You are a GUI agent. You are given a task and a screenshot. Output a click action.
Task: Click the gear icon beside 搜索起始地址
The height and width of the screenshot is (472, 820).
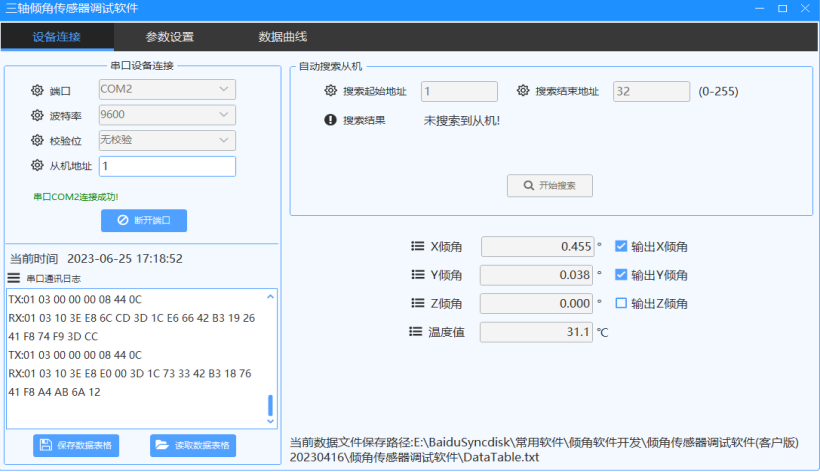click(331, 91)
